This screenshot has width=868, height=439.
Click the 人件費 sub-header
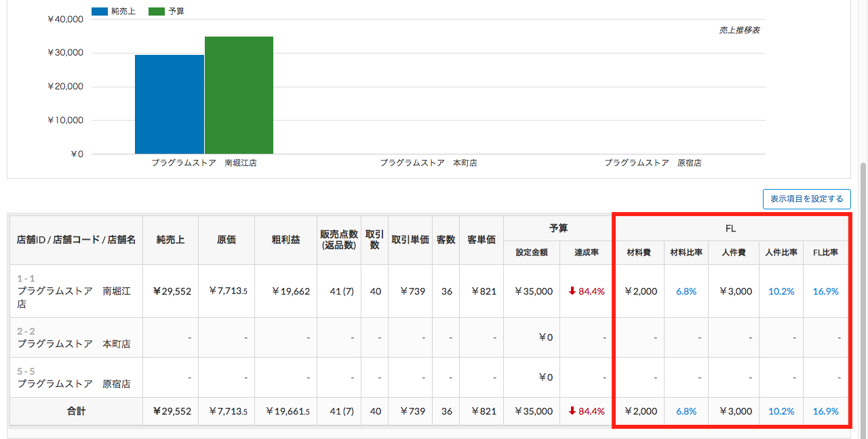point(734,253)
